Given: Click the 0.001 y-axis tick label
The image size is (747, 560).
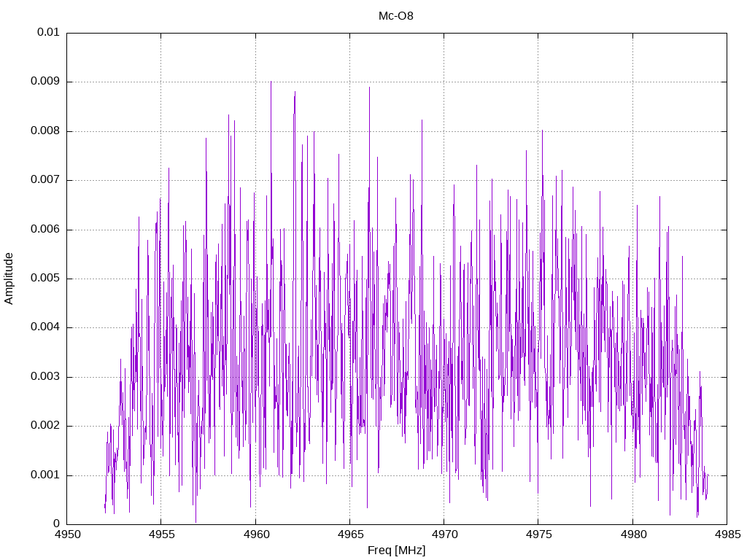Looking at the screenshot, I should click(45, 475).
